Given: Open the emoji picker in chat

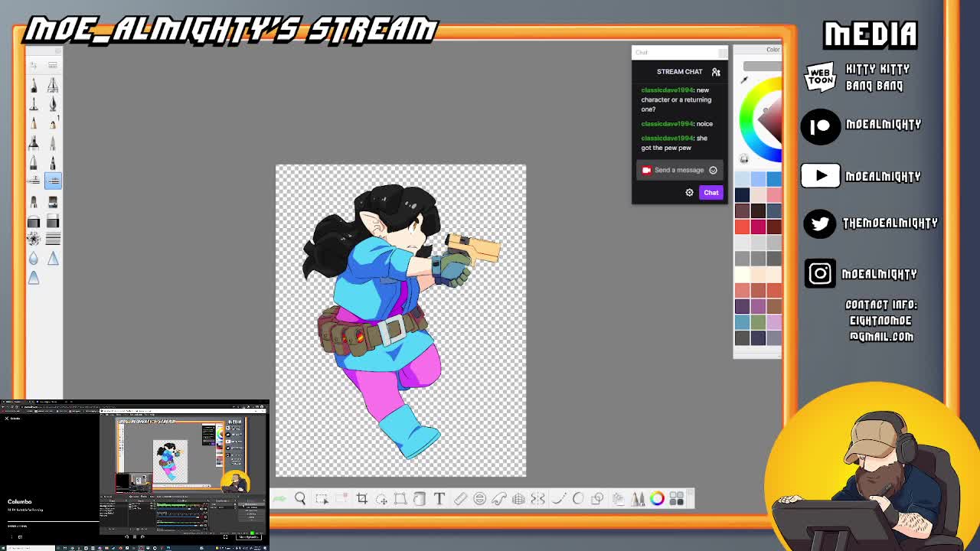Looking at the screenshot, I should (713, 171).
